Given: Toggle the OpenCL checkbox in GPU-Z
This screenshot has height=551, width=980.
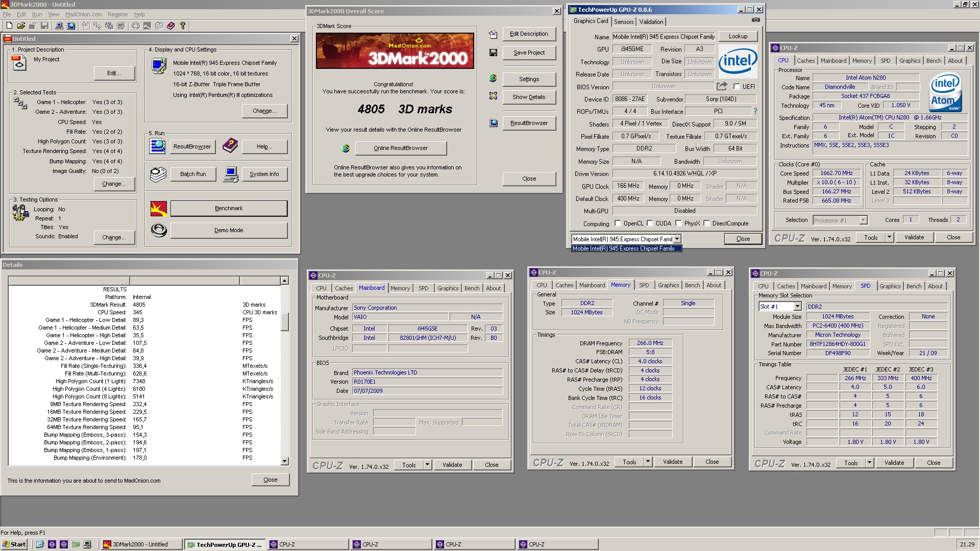Looking at the screenshot, I should pos(618,223).
